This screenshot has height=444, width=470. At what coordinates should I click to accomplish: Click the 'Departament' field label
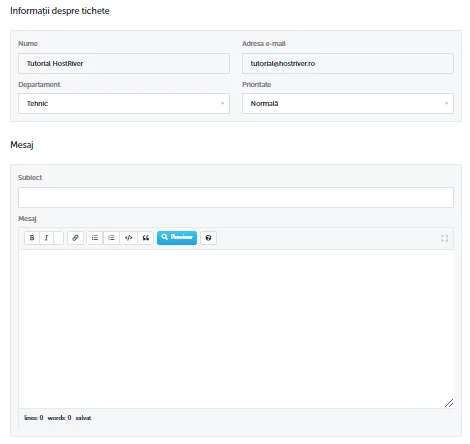point(39,85)
